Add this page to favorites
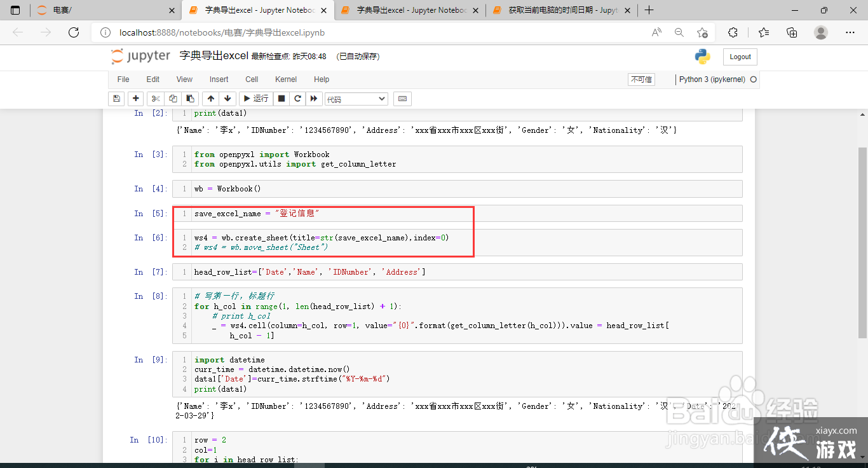 (702, 32)
